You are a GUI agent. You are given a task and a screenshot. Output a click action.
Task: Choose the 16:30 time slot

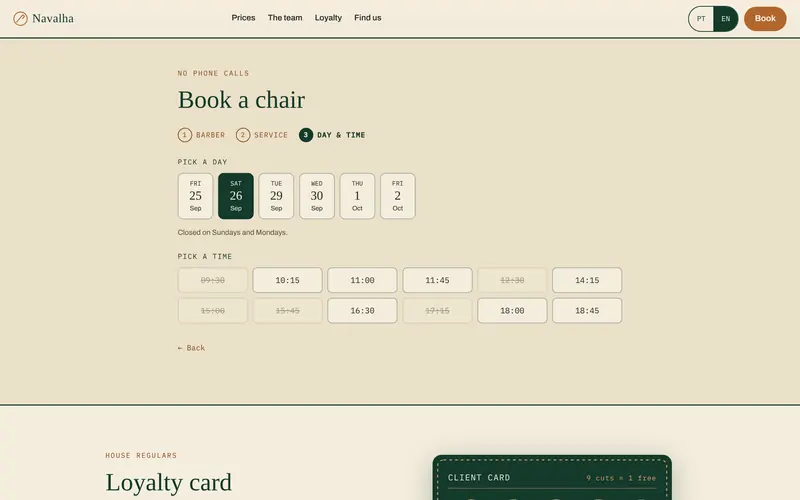point(362,311)
